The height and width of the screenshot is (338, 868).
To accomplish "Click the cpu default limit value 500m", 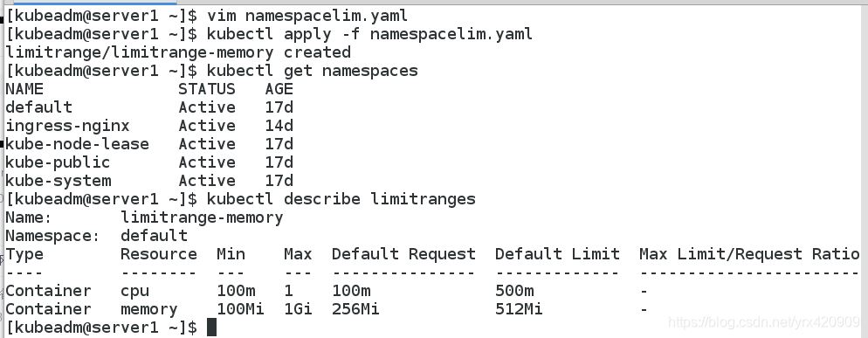I will [514, 291].
